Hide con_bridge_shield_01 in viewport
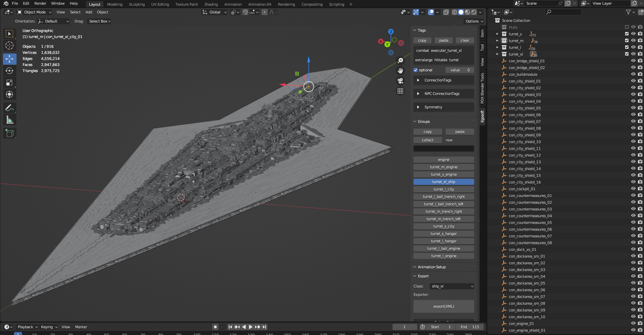644x335 pixels. (x=633, y=61)
